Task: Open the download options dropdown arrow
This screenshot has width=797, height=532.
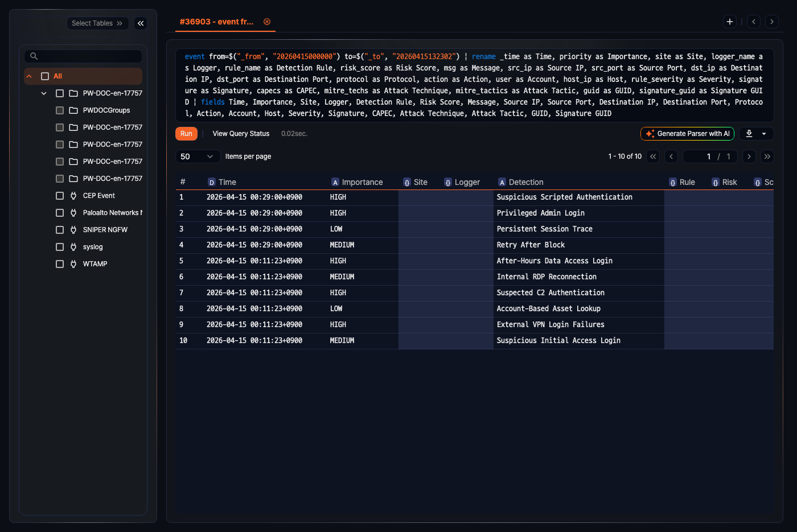Action: [764, 134]
